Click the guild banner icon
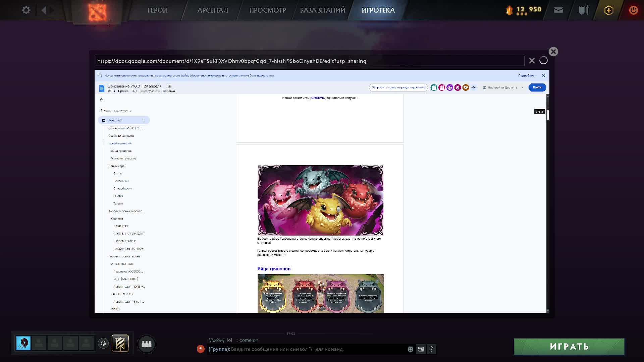Image resolution: width=644 pixels, height=362 pixels. (x=120, y=343)
